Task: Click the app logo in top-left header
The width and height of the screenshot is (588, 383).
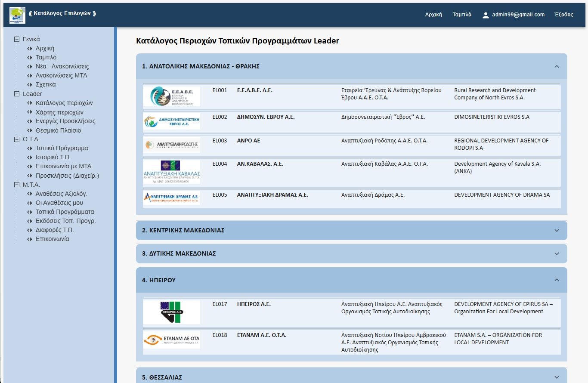Action: coord(17,15)
